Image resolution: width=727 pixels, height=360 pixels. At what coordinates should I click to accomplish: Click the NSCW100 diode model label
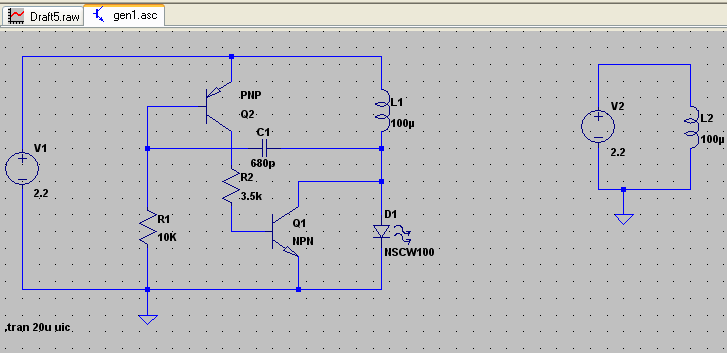click(x=409, y=252)
